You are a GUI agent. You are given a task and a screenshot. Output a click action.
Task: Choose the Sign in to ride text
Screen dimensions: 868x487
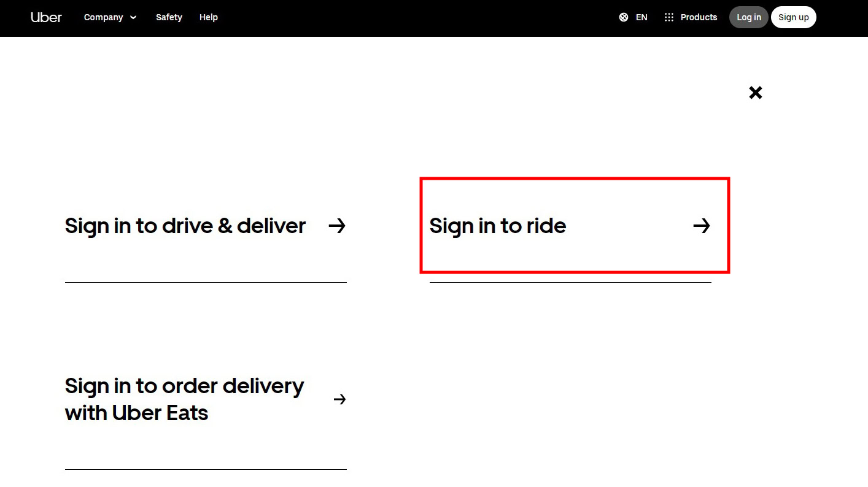(x=497, y=226)
